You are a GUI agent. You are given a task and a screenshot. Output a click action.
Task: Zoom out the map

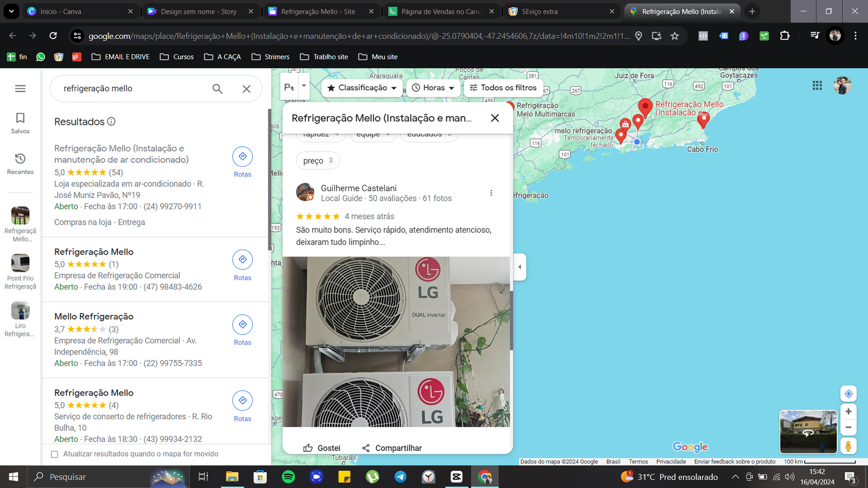pos(848,428)
